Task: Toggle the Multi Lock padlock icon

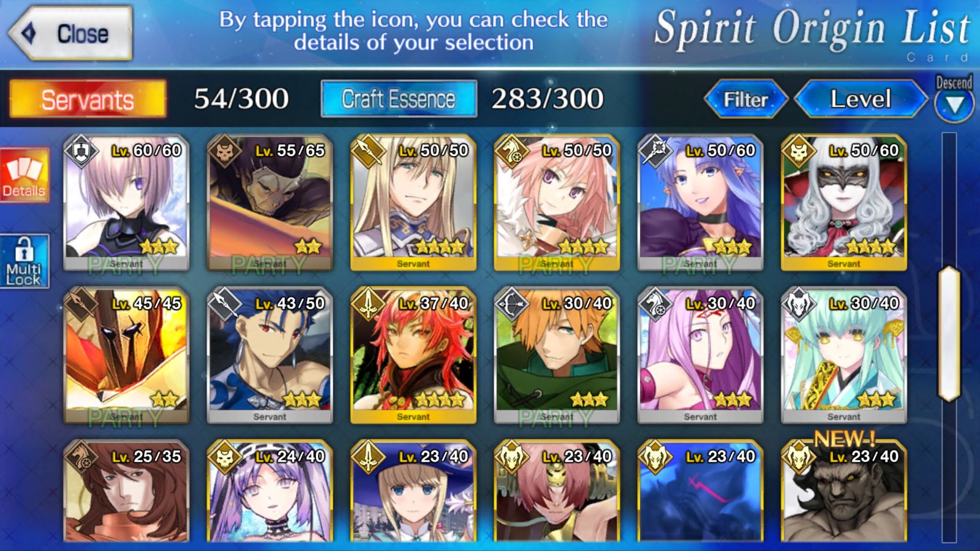Action: tap(24, 261)
